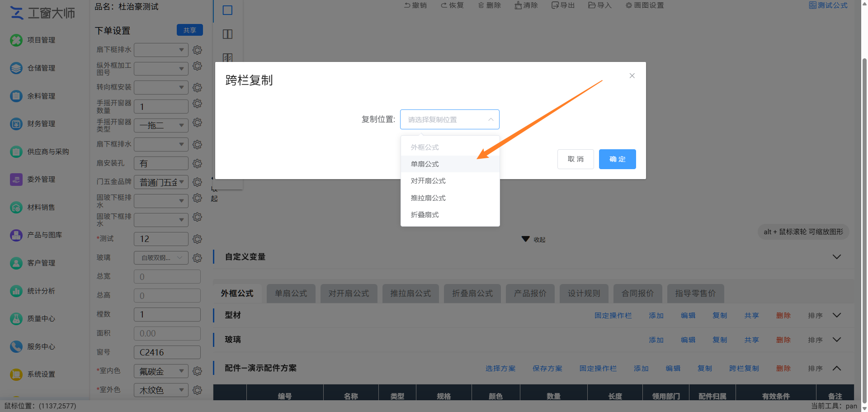Click the 统计分析 sidebar icon
This screenshot has width=868, height=412.
tap(16, 291)
